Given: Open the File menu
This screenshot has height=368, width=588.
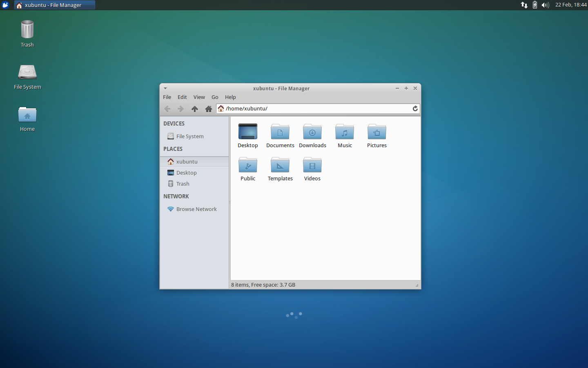Looking at the screenshot, I should pyautogui.click(x=167, y=97).
